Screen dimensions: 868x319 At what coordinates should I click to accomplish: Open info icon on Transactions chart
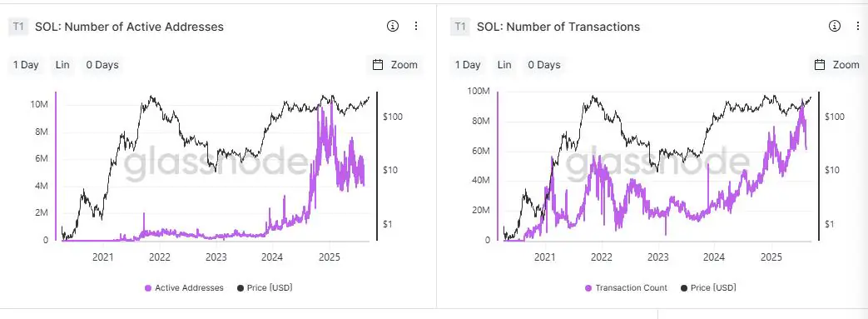tap(834, 26)
